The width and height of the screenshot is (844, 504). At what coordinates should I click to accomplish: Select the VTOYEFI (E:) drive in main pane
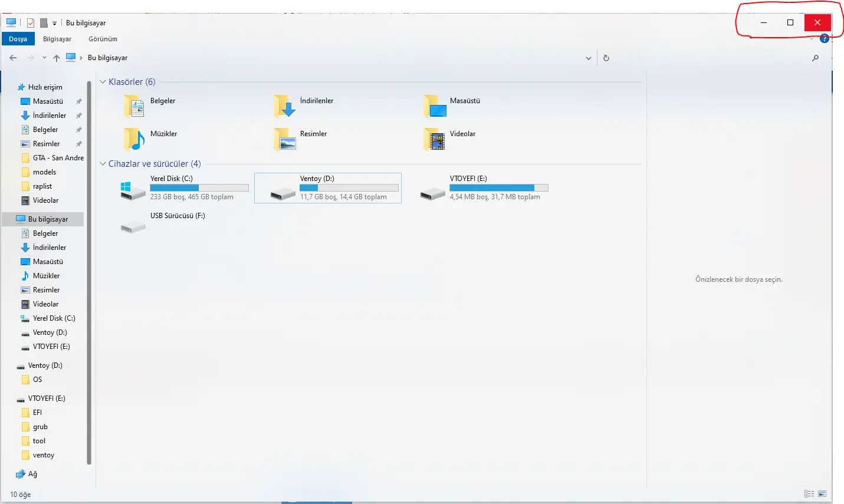click(484, 188)
